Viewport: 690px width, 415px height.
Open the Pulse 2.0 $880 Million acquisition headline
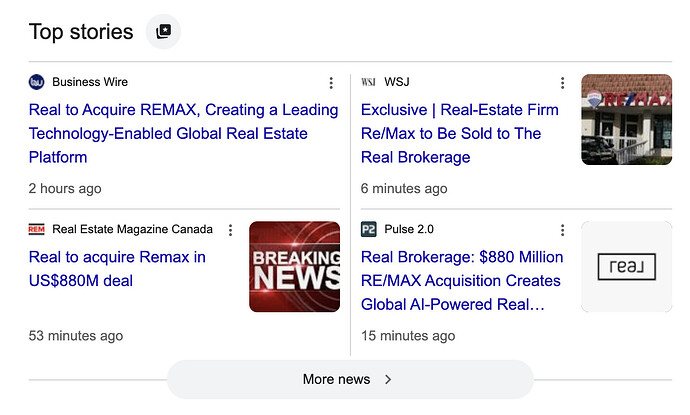tap(462, 280)
